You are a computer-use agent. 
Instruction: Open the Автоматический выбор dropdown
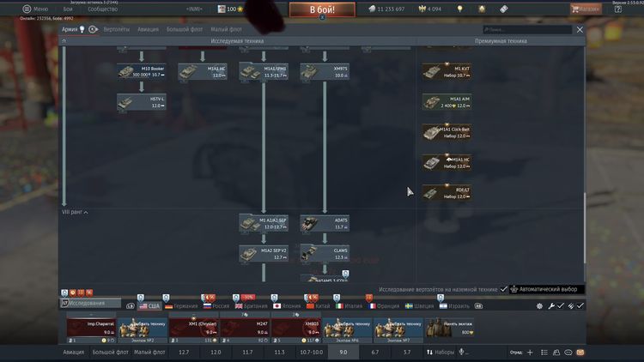tap(545, 290)
